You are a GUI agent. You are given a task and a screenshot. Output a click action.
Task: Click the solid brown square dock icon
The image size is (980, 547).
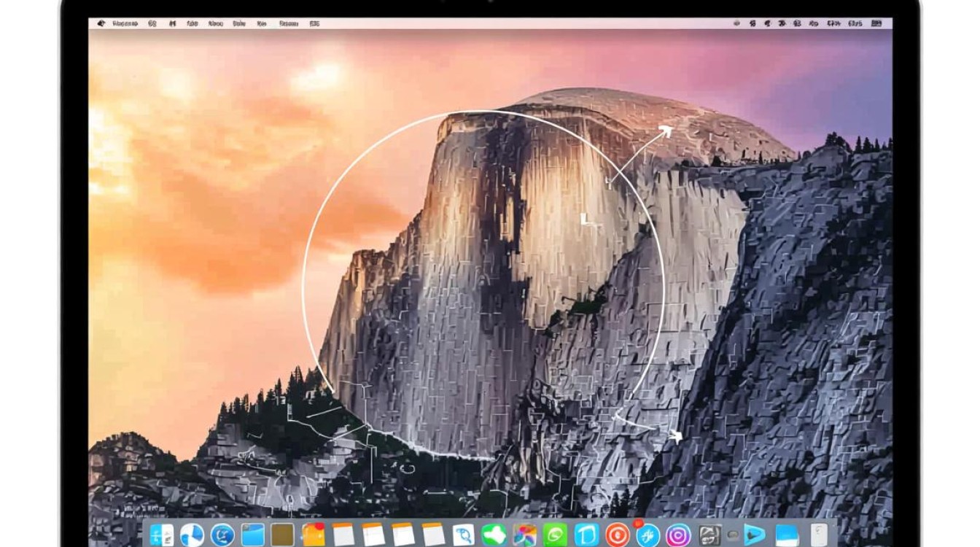(283, 535)
